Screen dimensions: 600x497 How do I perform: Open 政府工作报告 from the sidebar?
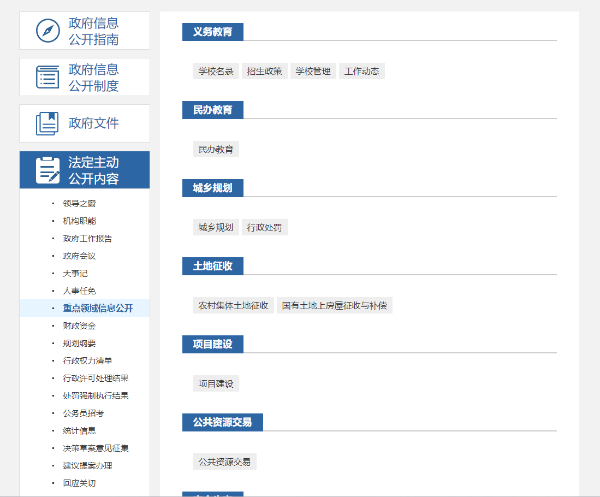click(87, 238)
